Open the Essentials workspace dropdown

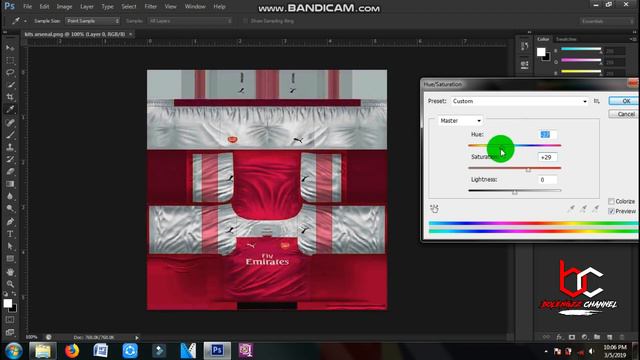(607, 21)
